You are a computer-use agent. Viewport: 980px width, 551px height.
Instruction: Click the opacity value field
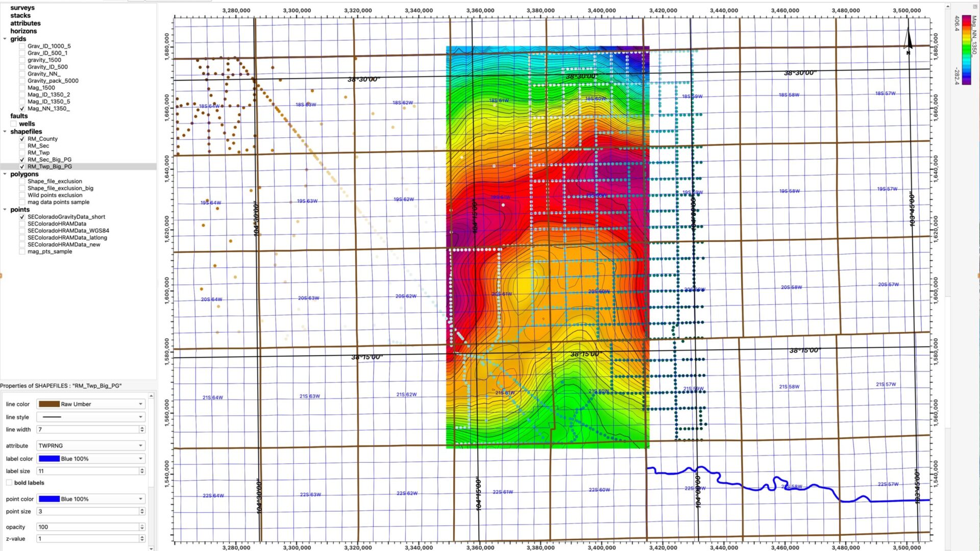coord(87,527)
